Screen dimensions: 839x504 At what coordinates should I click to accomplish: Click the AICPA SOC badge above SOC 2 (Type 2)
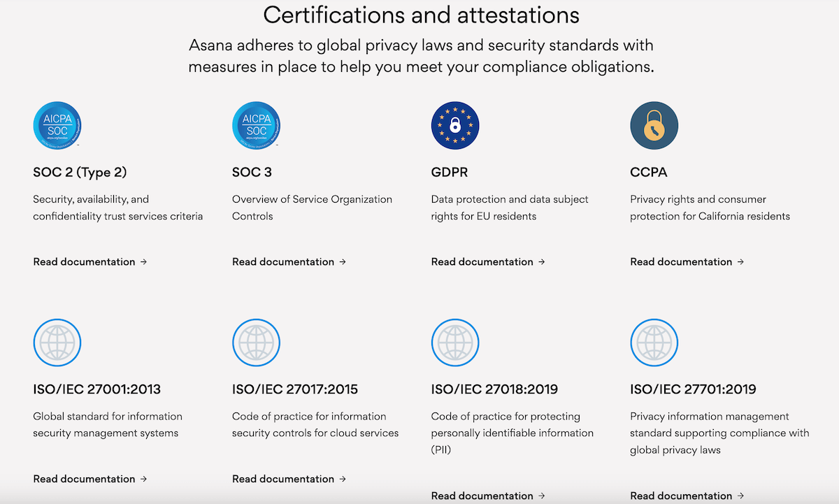pyautogui.click(x=57, y=125)
